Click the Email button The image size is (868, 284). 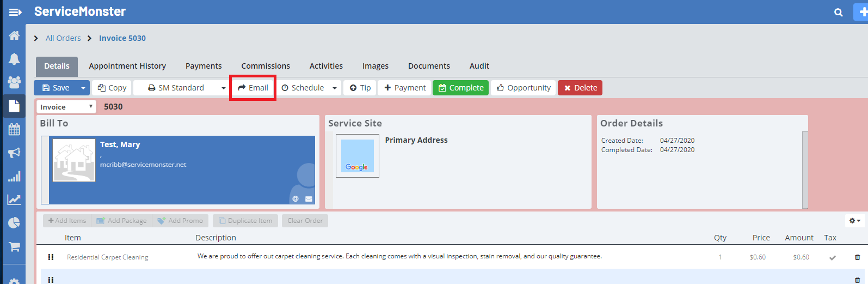coord(253,88)
